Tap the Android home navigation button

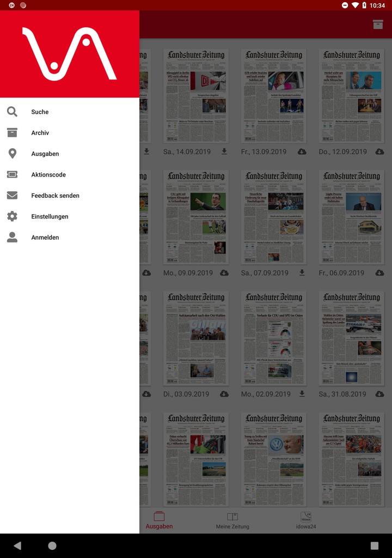click(52, 545)
